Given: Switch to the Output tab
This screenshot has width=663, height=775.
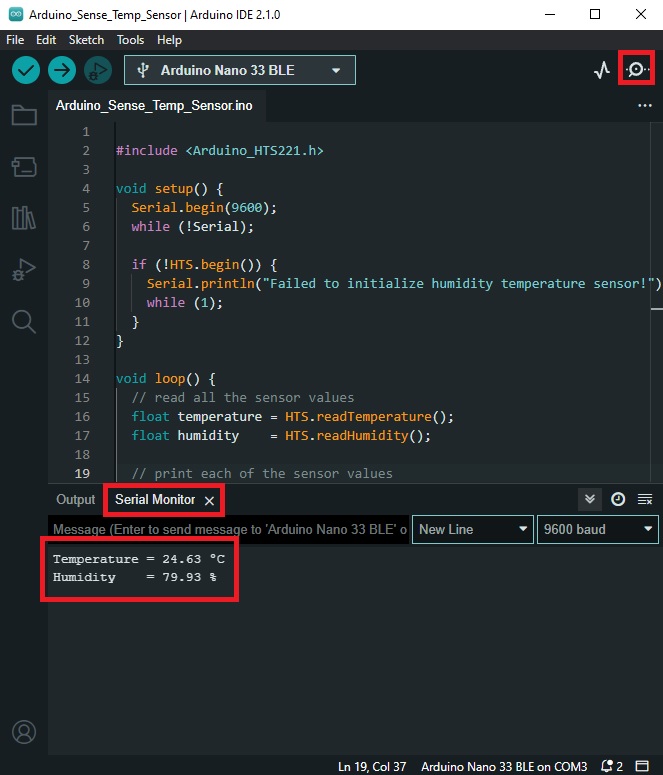Looking at the screenshot, I should pyautogui.click(x=76, y=500).
